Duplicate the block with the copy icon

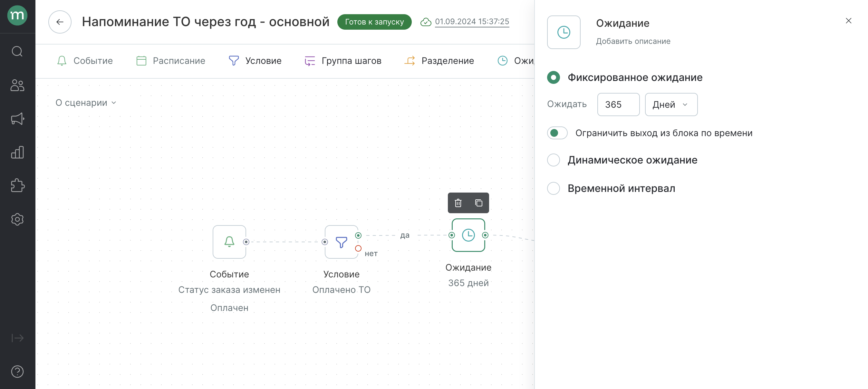(x=478, y=203)
